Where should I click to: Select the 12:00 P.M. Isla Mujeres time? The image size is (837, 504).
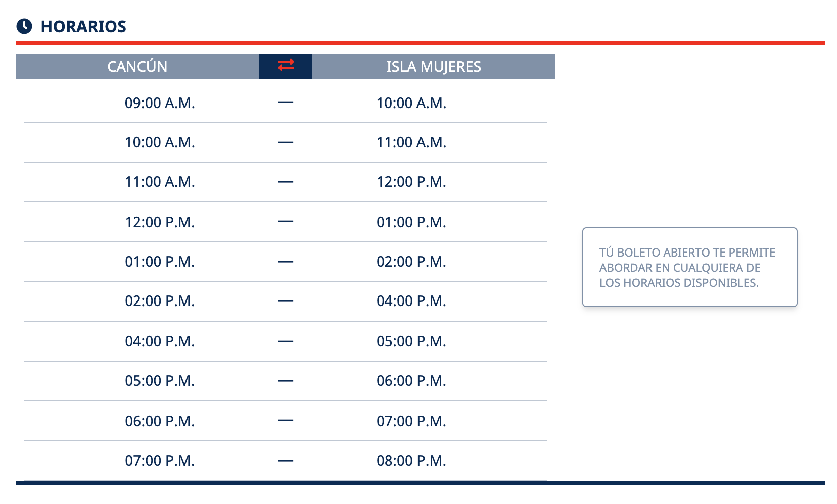[x=411, y=182]
